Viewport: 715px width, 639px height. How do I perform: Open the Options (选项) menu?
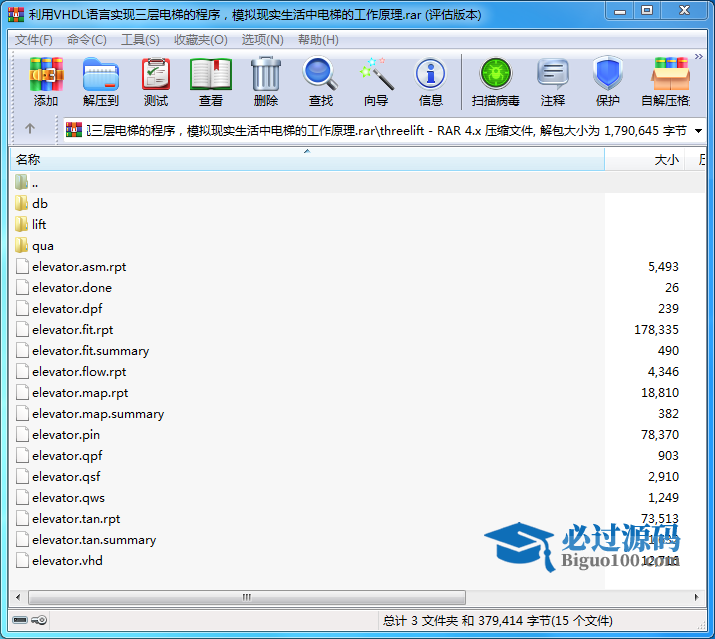pyautogui.click(x=263, y=40)
